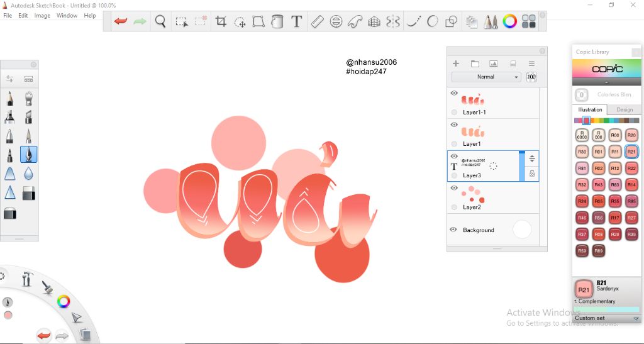Pick the R24 Copic swatch
This screenshot has height=344, width=644.
coord(582,201)
